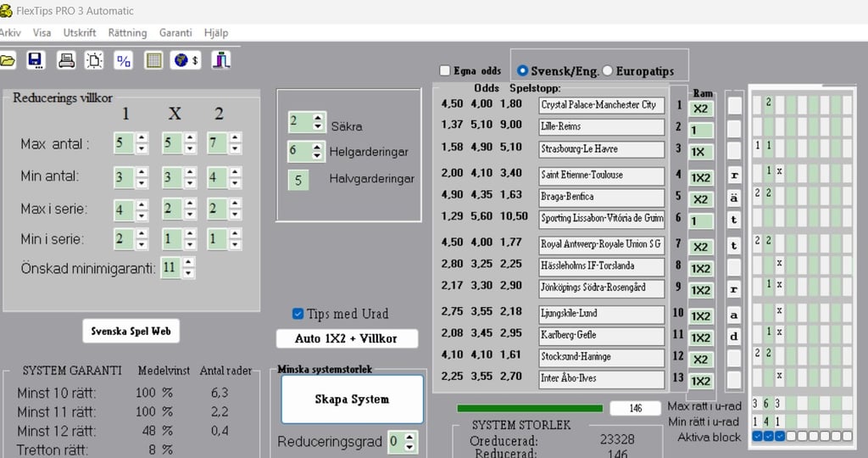Increase Max i serie value for column 1

142,204
